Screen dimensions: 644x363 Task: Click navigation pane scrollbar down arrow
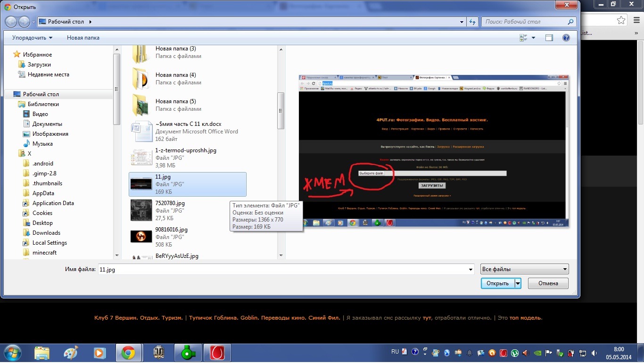(x=117, y=256)
